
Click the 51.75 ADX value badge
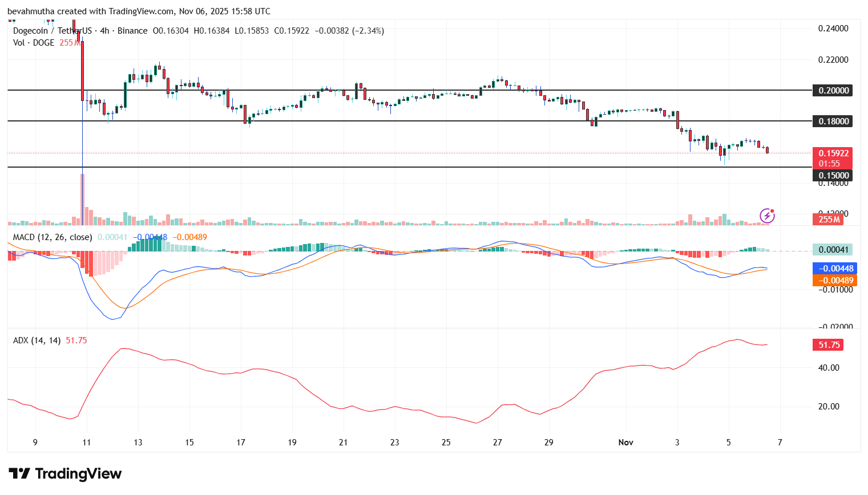[x=829, y=344]
